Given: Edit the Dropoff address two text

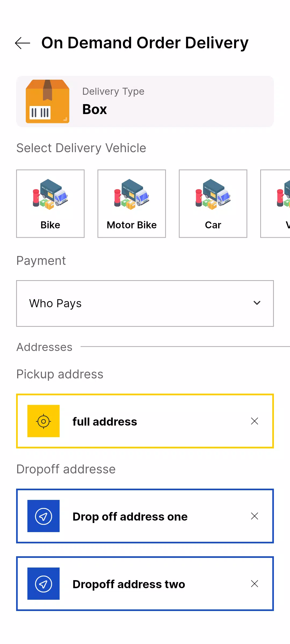Looking at the screenshot, I should pos(129,584).
